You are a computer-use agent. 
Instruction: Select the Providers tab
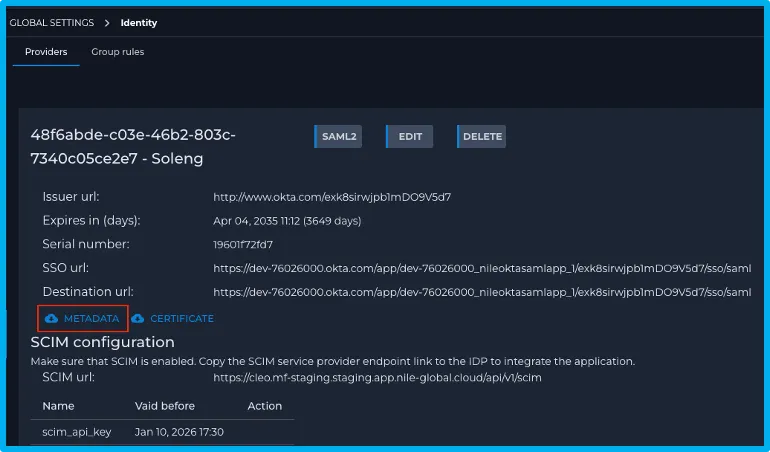[x=46, y=52]
